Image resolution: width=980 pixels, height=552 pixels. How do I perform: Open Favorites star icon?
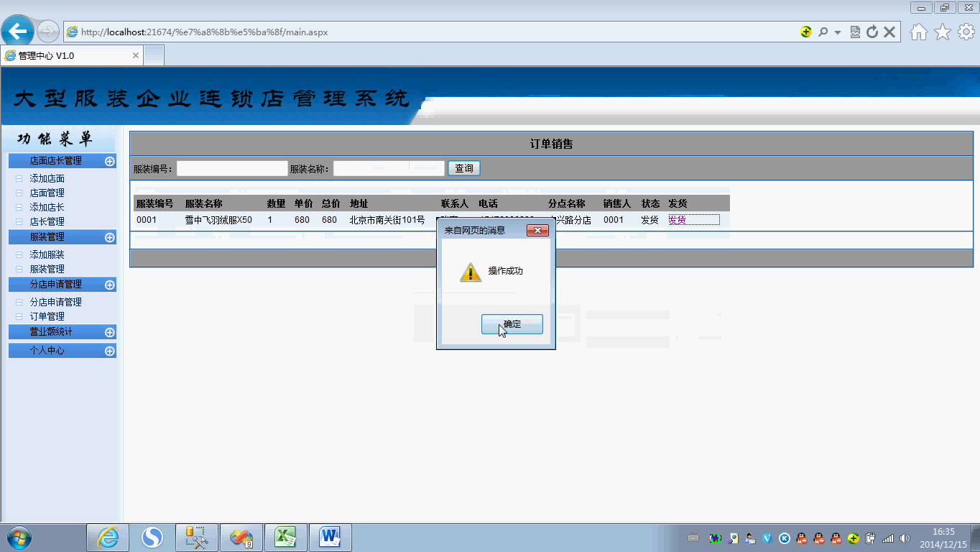(943, 32)
